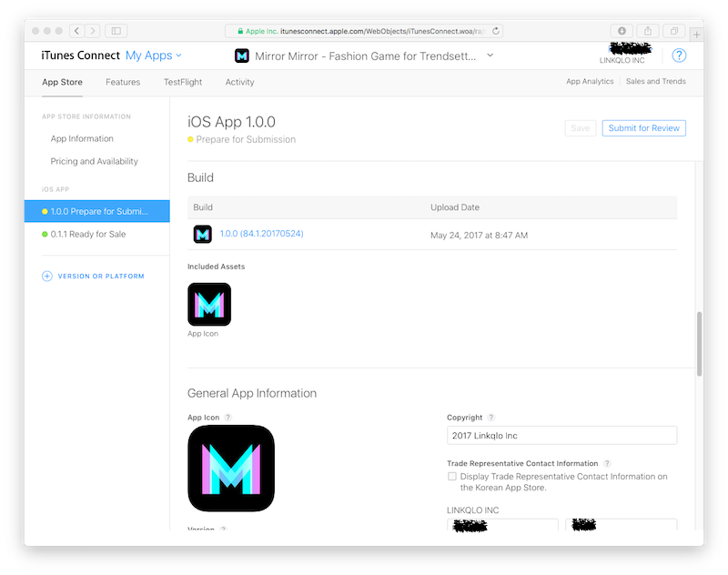Go back with Safari back arrow

click(77, 31)
